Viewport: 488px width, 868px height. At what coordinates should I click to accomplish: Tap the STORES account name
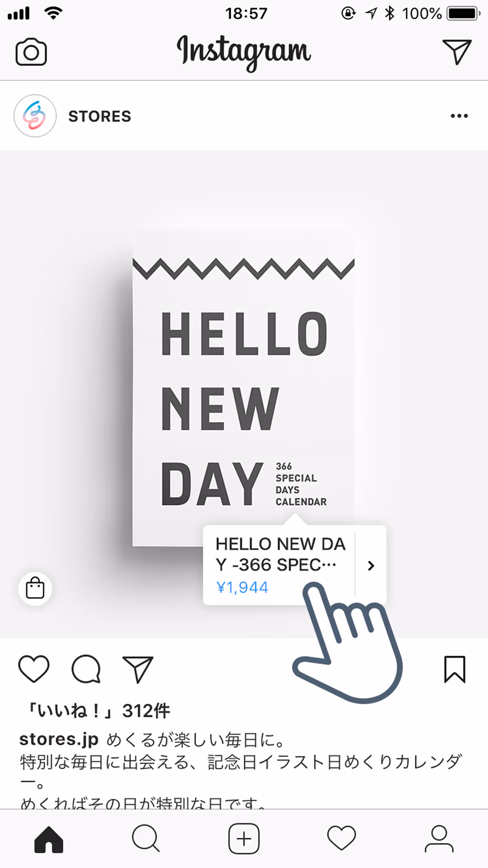pos(100,116)
